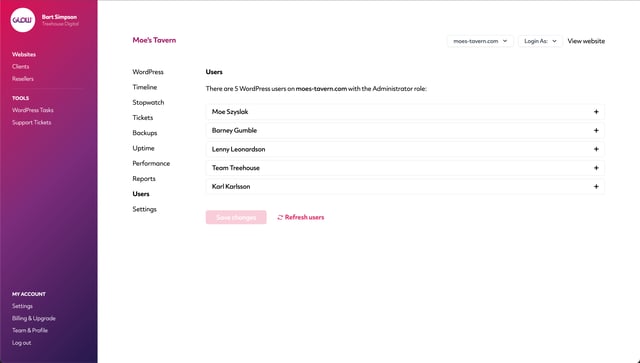Click the Moe Szyslak user name
The image size is (640, 363).
pos(230,112)
